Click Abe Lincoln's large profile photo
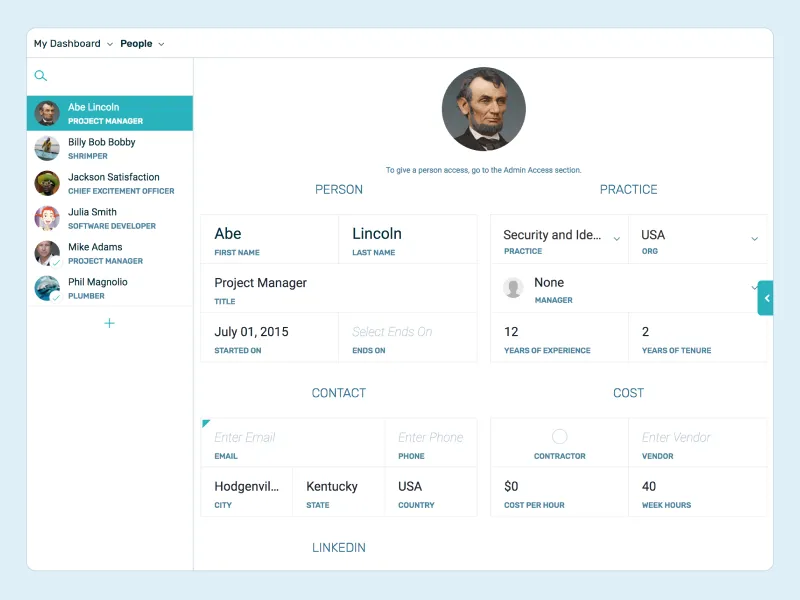 pos(484,109)
